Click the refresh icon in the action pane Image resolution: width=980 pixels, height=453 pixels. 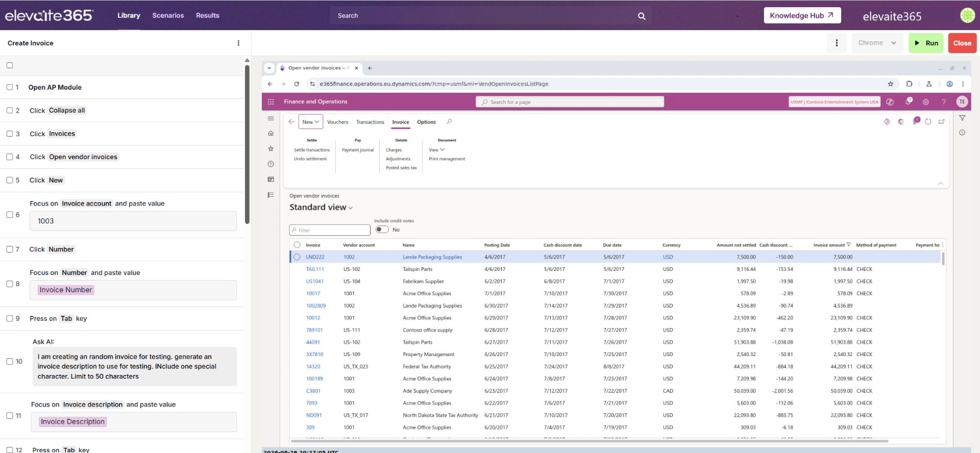click(928, 121)
